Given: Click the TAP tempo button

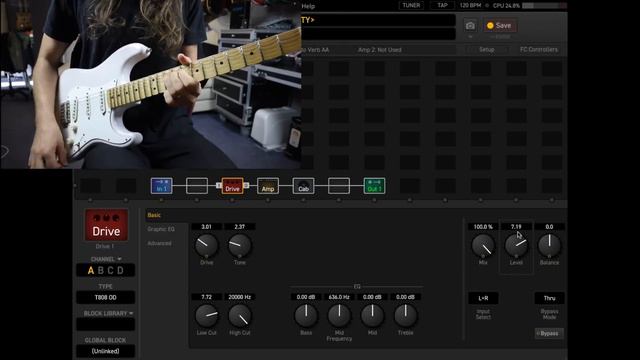Looking at the screenshot, I should pyautogui.click(x=442, y=5).
